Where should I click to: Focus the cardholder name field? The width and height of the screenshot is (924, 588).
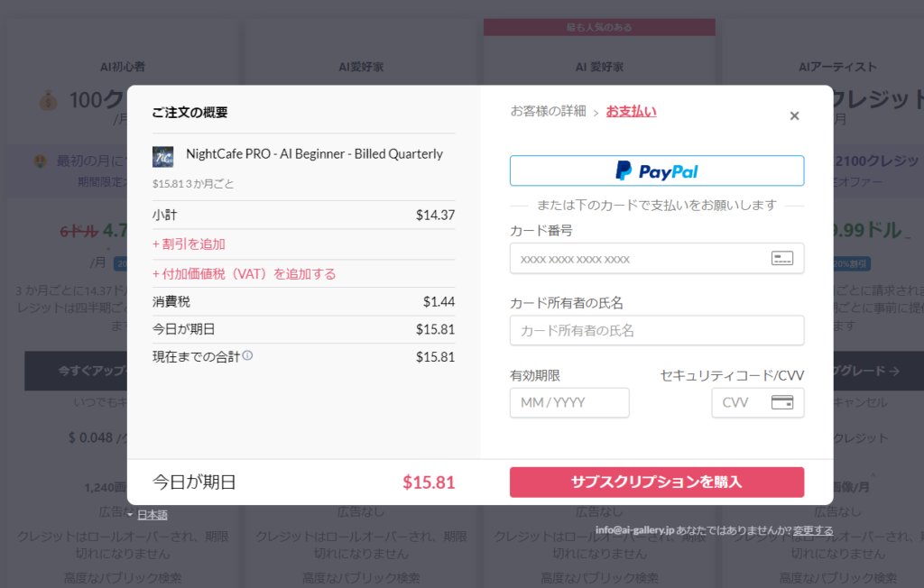(x=657, y=331)
